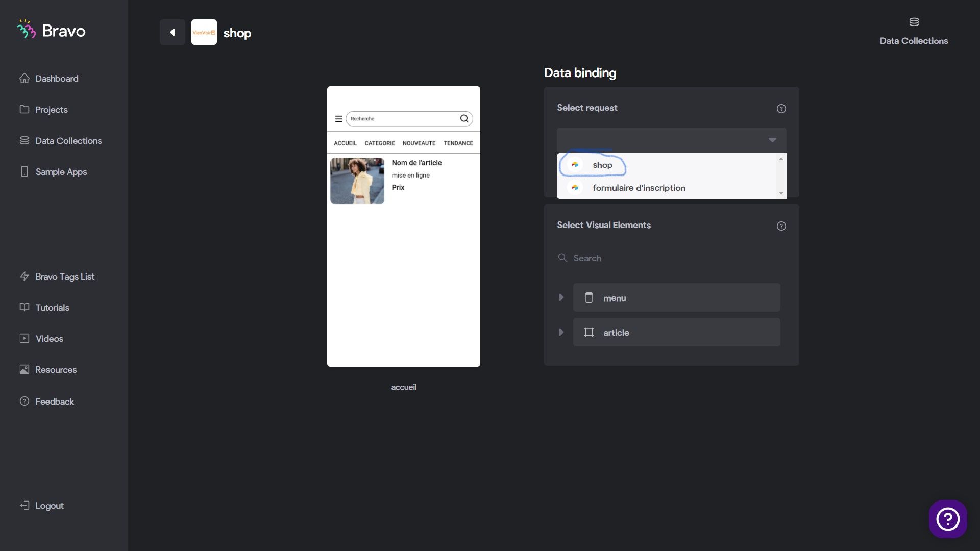The width and height of the screenshot is (980, 551).
Task: Click the Airtable icon beside shop option
Action: [x=575, y=165]
